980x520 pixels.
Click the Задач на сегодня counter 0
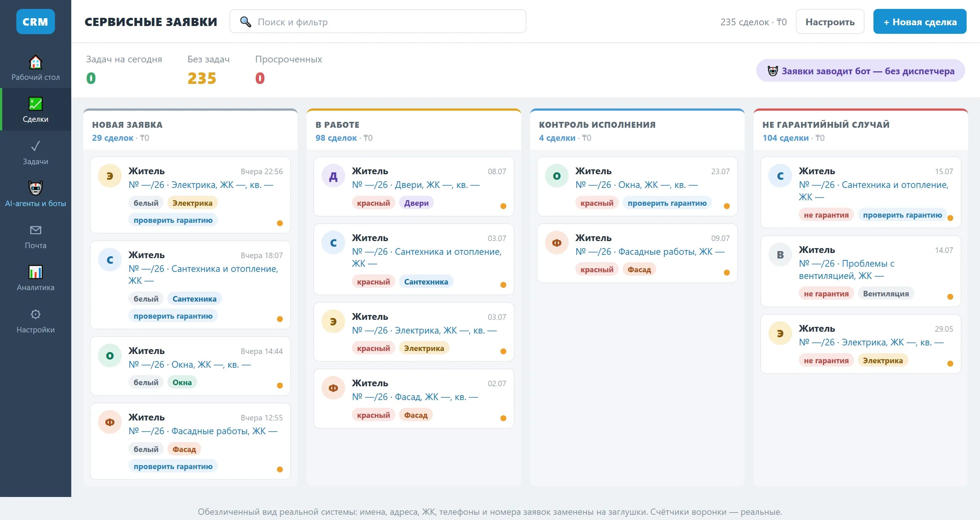click(x=91, y=78)
